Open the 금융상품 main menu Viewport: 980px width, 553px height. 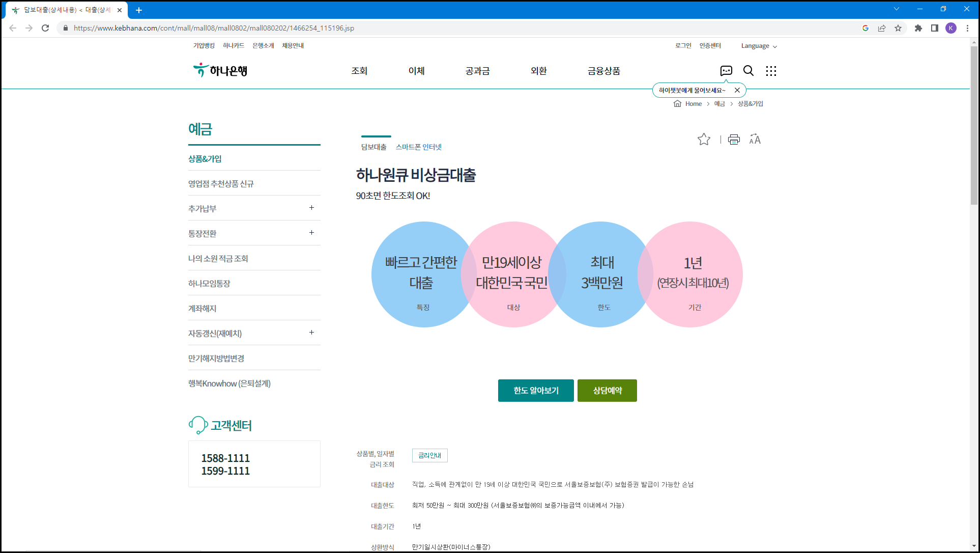point(603,71)
